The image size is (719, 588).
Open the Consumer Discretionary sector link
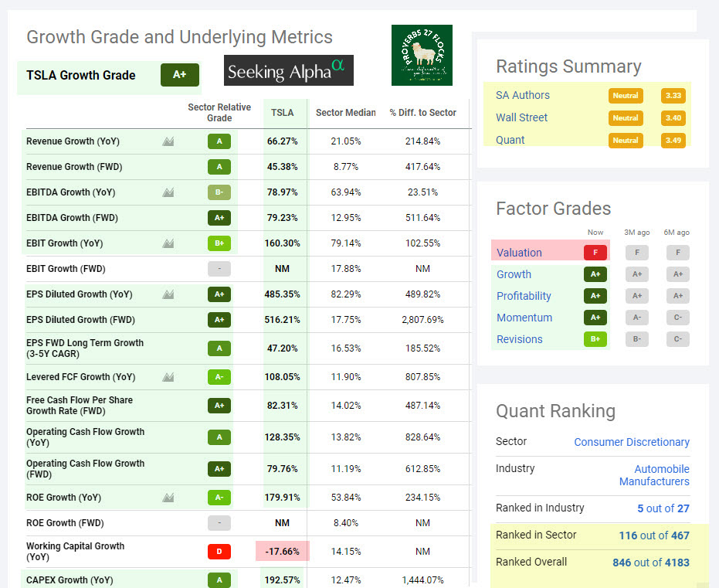point(631,442)
